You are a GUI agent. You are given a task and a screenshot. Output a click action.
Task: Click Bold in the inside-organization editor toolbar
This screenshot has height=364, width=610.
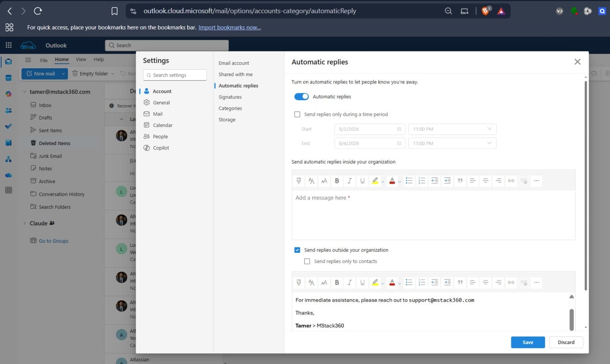coord(337,181)
